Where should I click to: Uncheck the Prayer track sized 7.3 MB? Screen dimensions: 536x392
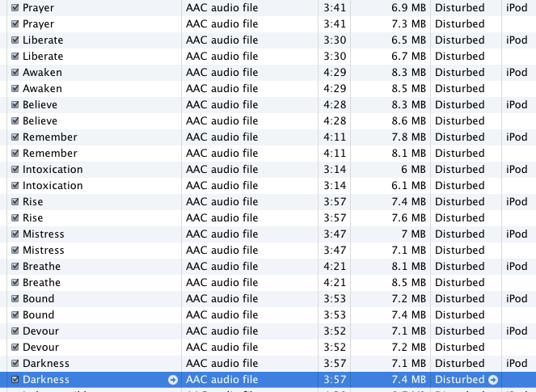[x=15, y=23]
